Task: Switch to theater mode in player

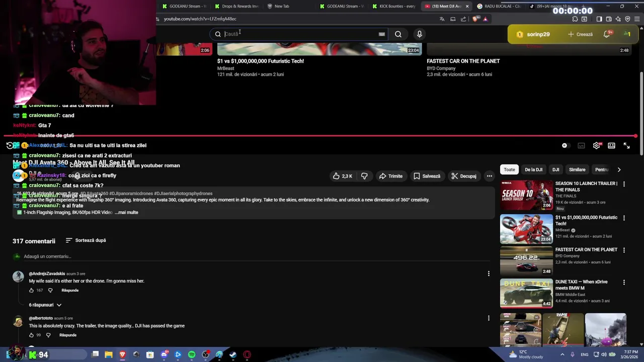Action: (x=611, y=145)
